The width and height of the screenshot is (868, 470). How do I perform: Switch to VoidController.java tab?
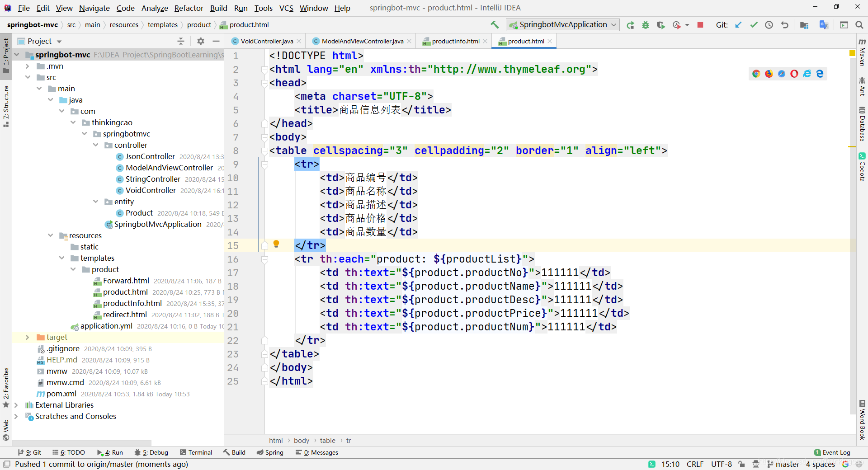pos(267,41)
